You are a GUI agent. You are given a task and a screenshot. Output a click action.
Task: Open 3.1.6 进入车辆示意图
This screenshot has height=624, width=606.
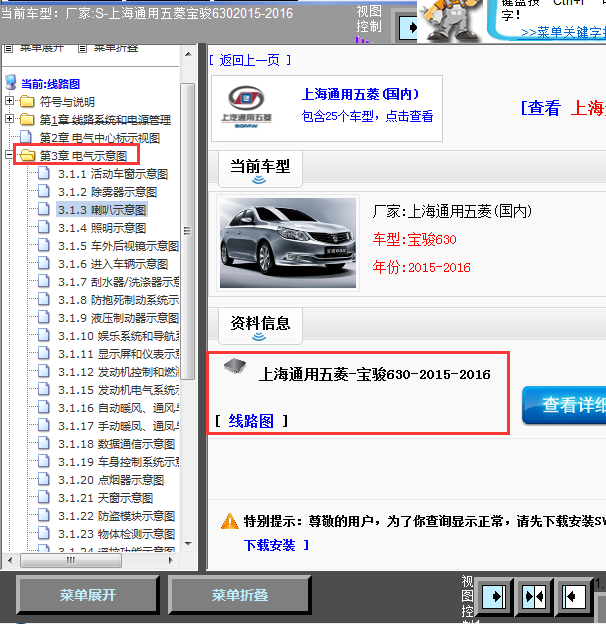click(x=113, y=264)
